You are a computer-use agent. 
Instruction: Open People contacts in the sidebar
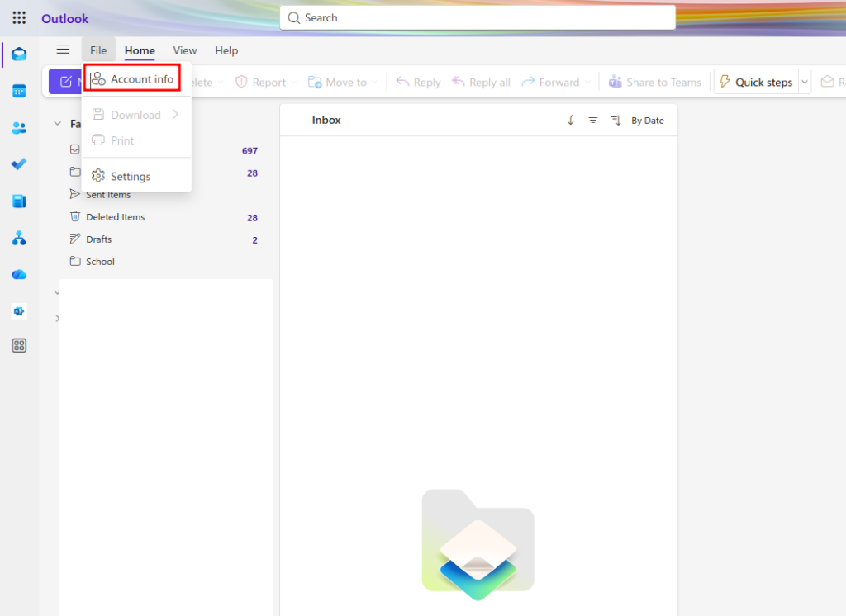pos(19,128)
